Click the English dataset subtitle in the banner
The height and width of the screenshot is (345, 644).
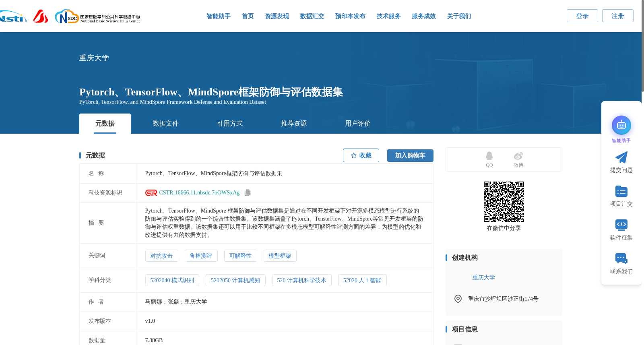(x=173, y=102)
